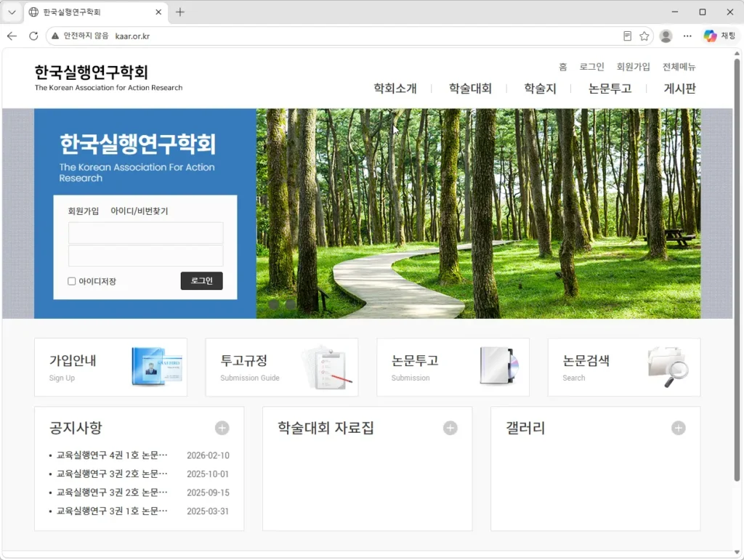Viewport: 744px width, 560px height.
Task: Click the 한국실행연구학회 site logo
Action: [108, 77]
